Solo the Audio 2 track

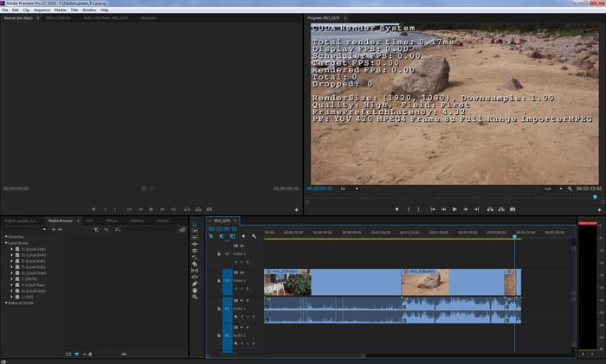click(248, 328)
